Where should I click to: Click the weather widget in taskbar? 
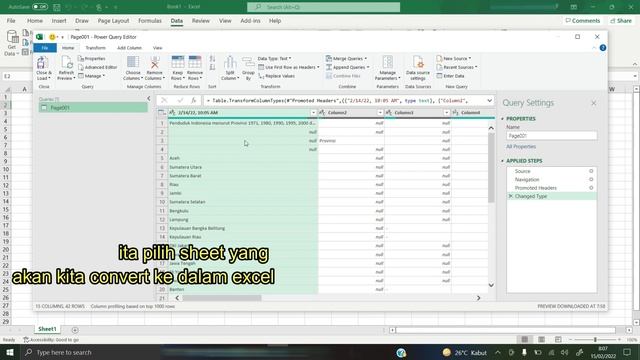click(x=465, y=353)
